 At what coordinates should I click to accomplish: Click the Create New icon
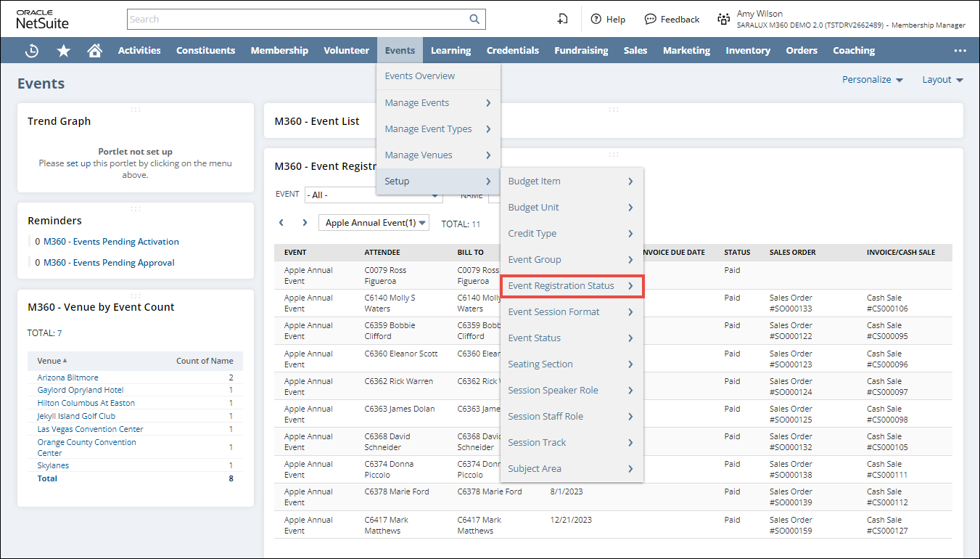click(562, 20)
